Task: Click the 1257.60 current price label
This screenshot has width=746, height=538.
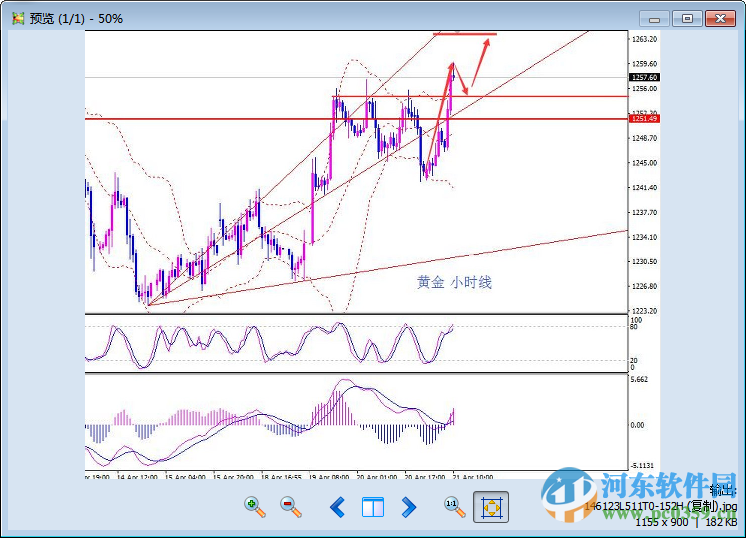Action: click(644, 77)
